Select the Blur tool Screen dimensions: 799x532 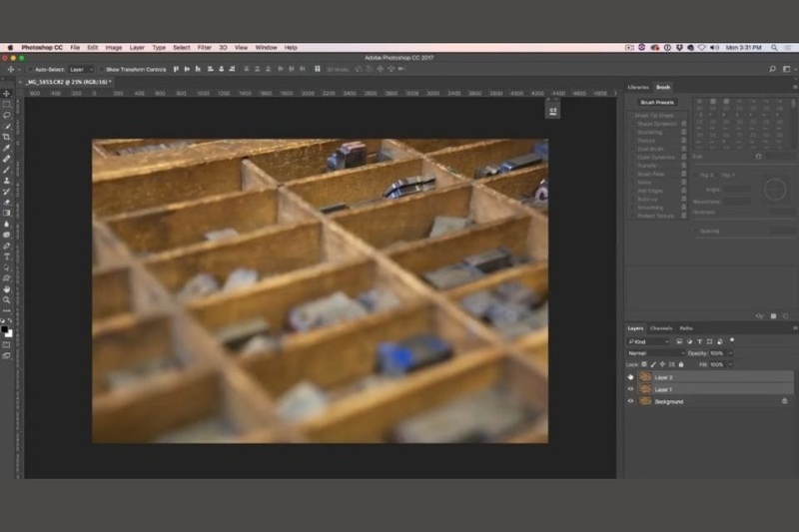(x=7, y=224)
